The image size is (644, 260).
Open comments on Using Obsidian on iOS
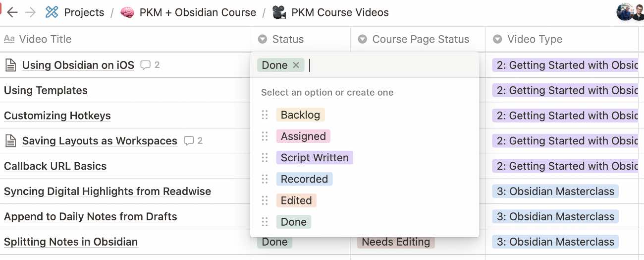150,65
